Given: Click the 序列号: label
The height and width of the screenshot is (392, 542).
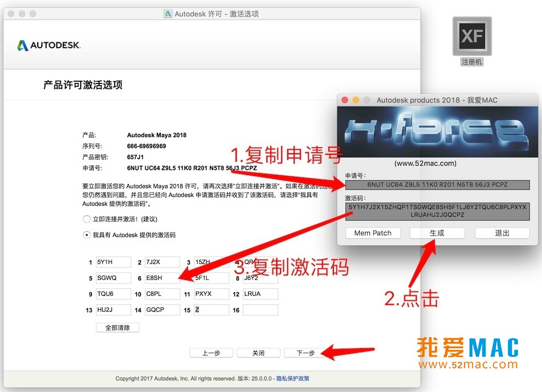Looking at the screenshot, I should point(92,146).
